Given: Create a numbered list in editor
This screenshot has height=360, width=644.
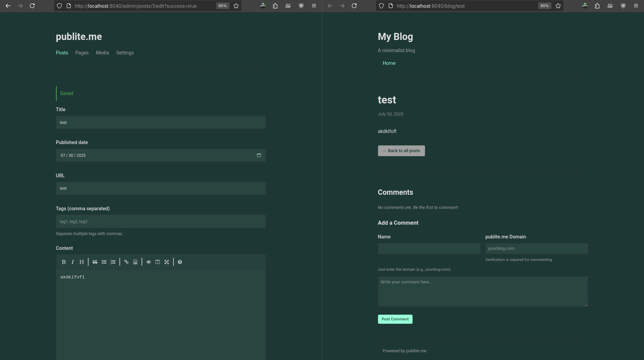Looking at the screenshot, I should point(113,262).
